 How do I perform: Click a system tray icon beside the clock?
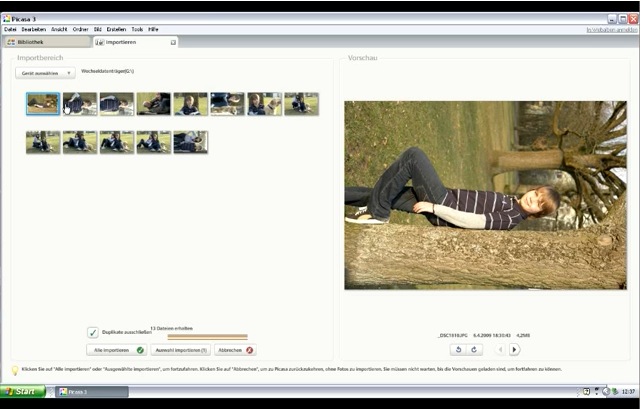[x=586, y=391]
